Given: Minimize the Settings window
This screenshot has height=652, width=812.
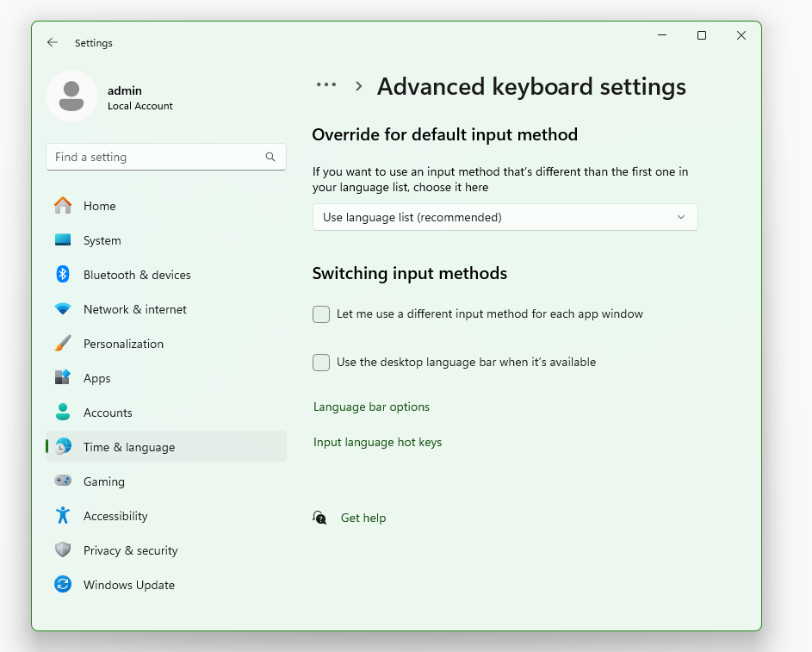Looking at the screenshot, I should point(662,35).
